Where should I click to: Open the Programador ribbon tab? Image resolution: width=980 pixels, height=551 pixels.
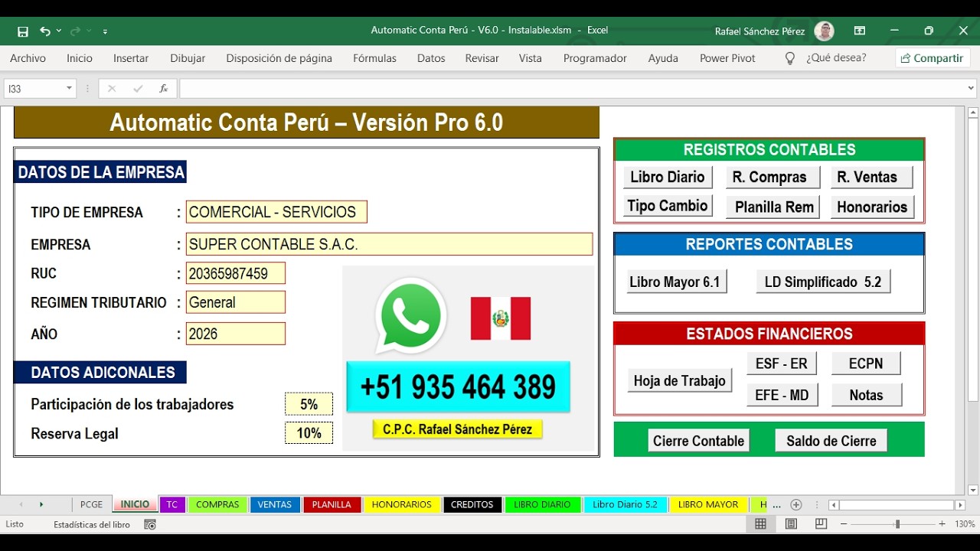595,58
